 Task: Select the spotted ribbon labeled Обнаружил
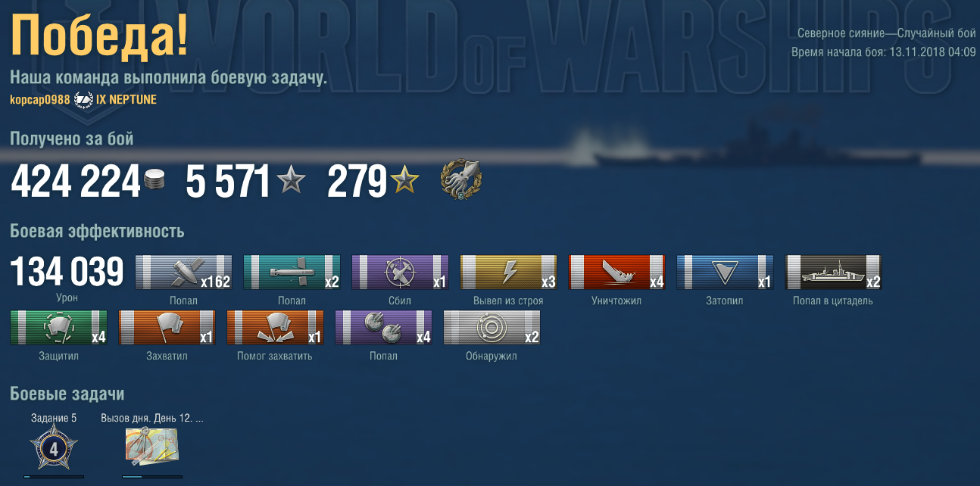tap(492, 328)
